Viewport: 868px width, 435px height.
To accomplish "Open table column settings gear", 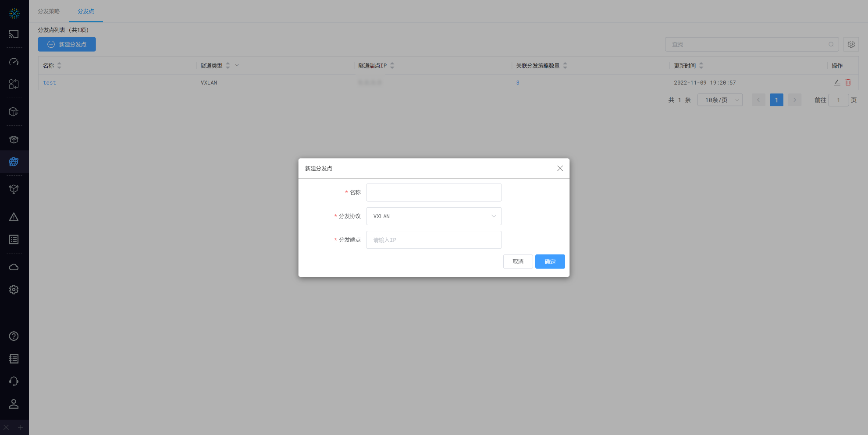I will pyautogui.click(x=851, y=44).
